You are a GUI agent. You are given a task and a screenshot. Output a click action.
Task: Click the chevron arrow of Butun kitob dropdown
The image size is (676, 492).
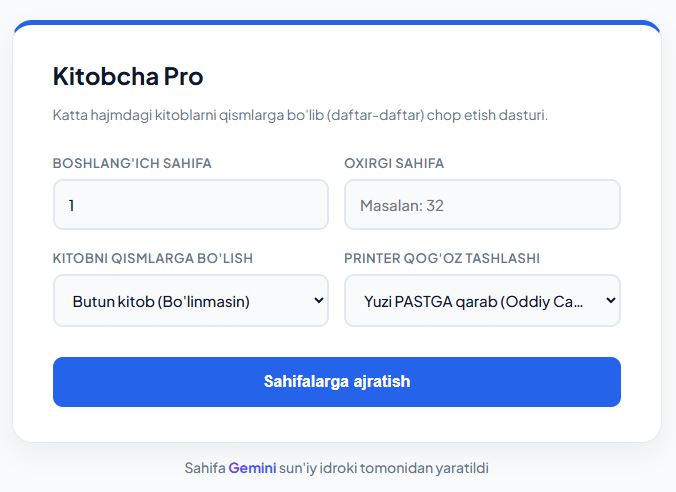[319, 300]
